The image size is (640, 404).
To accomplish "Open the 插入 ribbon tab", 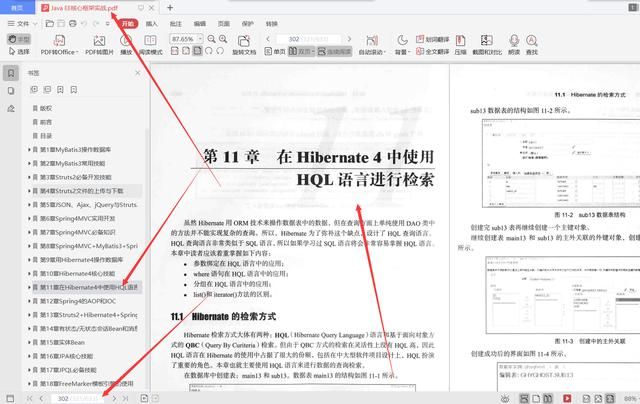I will (151, 24).
